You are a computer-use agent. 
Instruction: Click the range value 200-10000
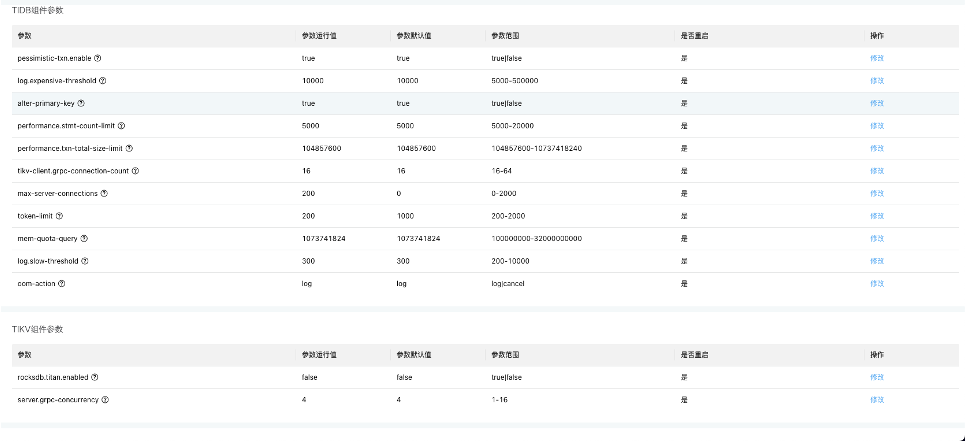point(510,261)
